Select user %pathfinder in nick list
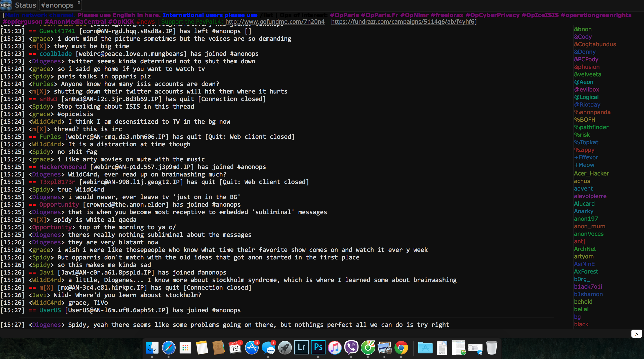The height and width of the screenshot is (359, 644). 591,127
